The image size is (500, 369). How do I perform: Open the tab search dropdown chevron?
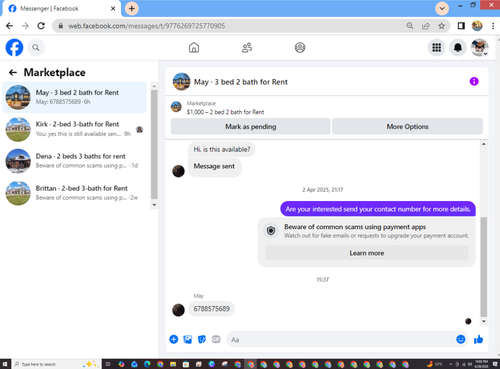(x=442, y=8)
